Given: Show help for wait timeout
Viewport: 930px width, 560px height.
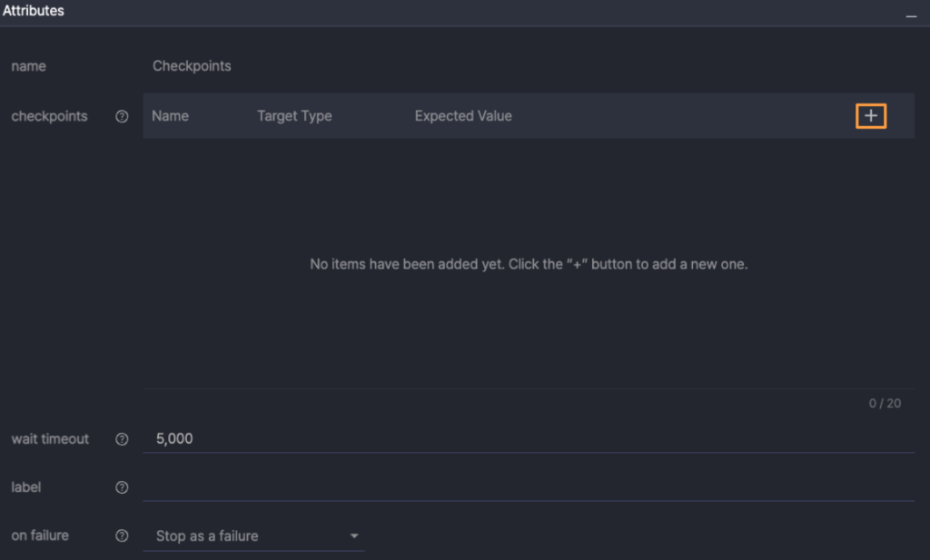Looking at the screenshot, I should point(122,439).
